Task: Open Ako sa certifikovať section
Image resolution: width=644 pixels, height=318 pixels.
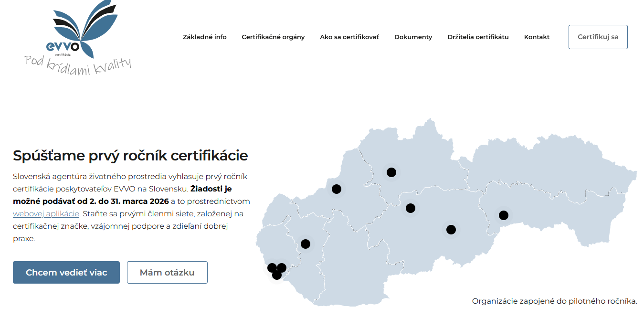Action: (349, 37)
